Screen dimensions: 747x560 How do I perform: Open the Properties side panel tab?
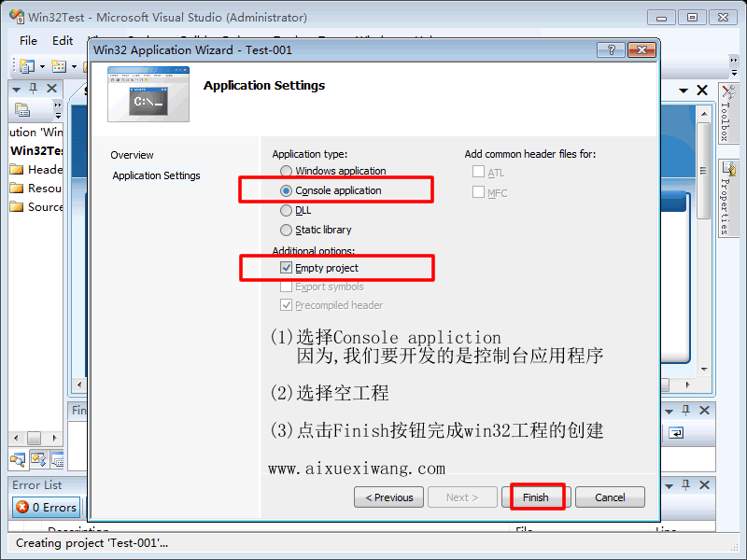pos(727,201)
